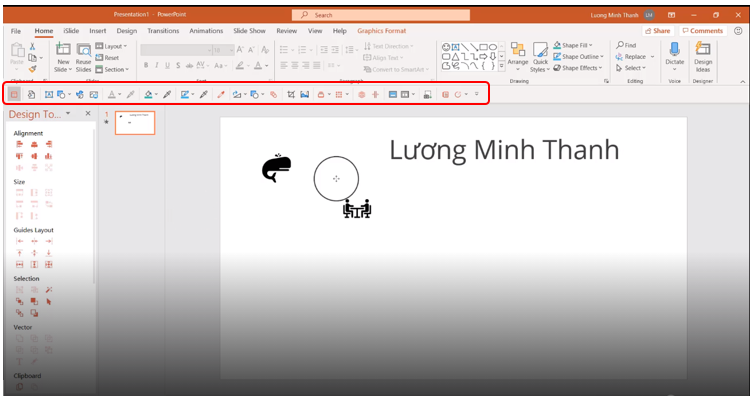754x396 pixels.
Task: Open the Shape Fill dropdown
Action: [573, 45]
